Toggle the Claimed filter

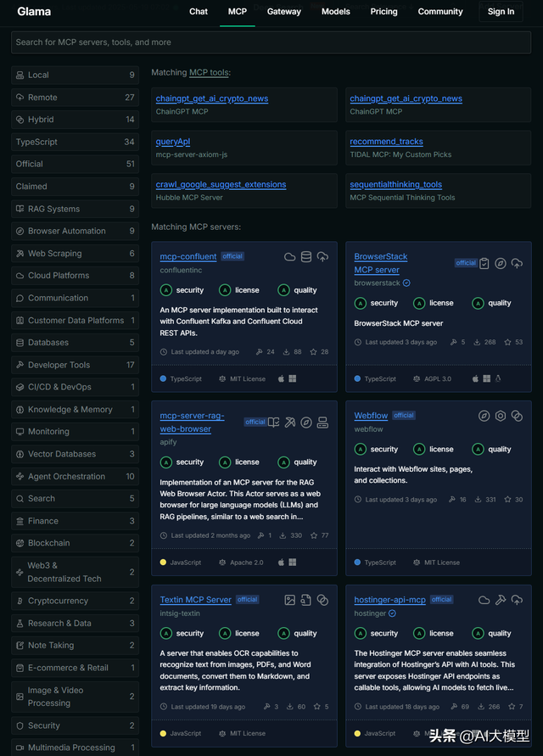click(75, 187)
